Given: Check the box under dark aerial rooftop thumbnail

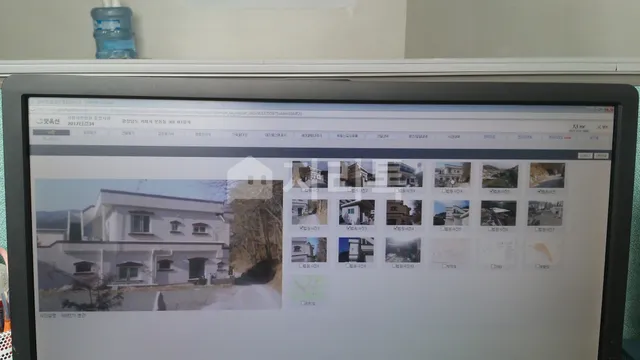Looking at the screenshot, I should [490, 229].
